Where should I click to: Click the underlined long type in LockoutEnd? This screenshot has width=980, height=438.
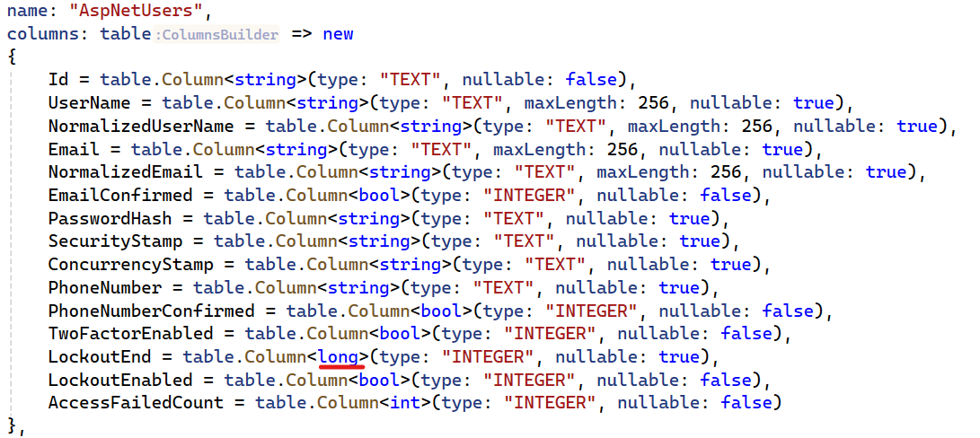click(x=339, y=357)
